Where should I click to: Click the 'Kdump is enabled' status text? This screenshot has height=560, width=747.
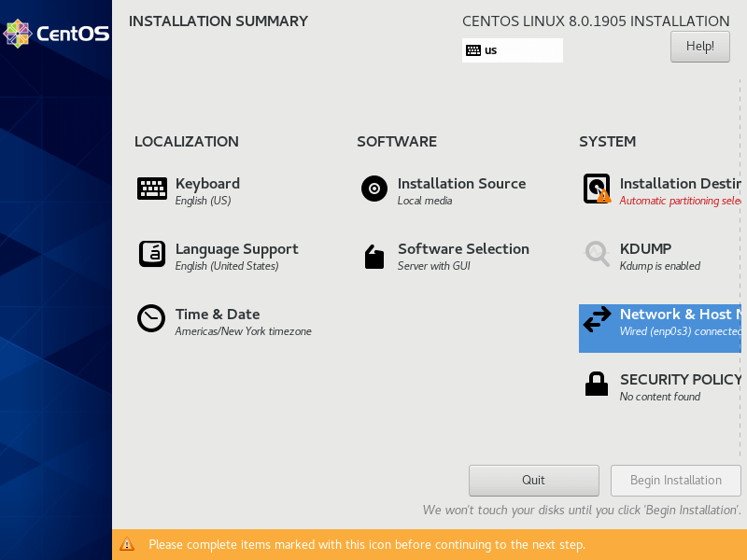coord(659,266)
